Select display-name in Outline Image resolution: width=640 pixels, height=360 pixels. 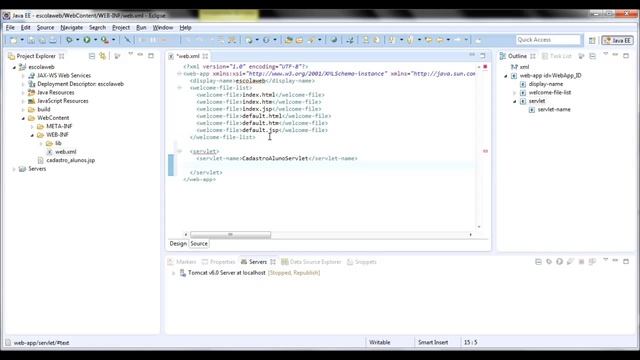(x=546, y=84)
